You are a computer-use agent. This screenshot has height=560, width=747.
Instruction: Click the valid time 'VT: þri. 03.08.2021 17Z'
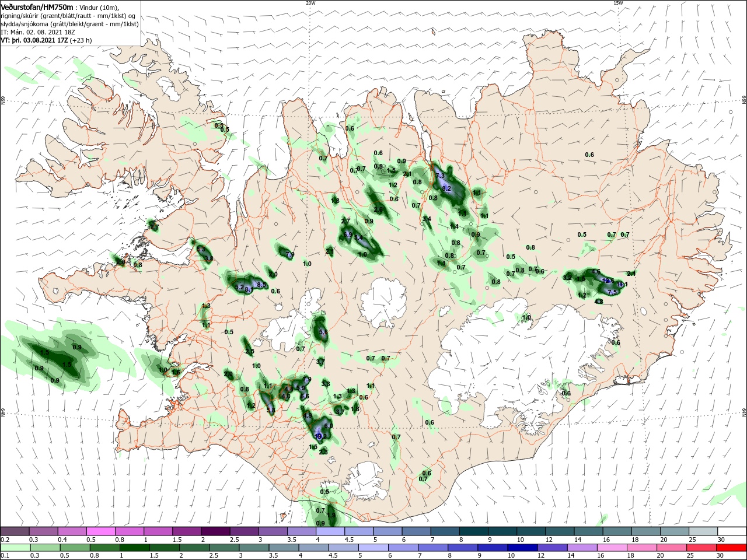34,40
